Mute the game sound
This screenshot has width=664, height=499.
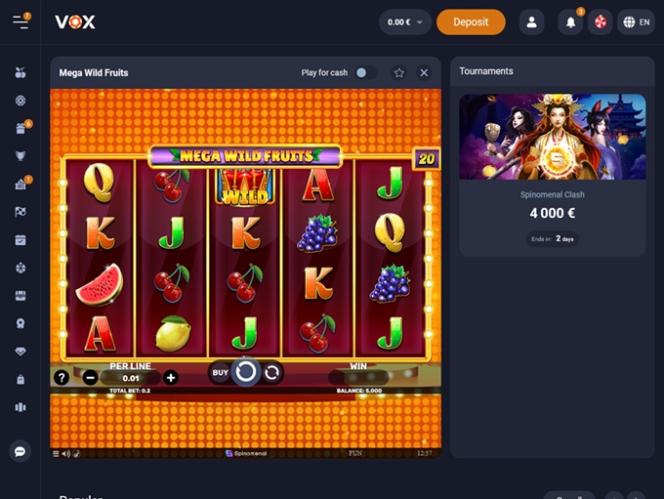(x=66, y=454)
